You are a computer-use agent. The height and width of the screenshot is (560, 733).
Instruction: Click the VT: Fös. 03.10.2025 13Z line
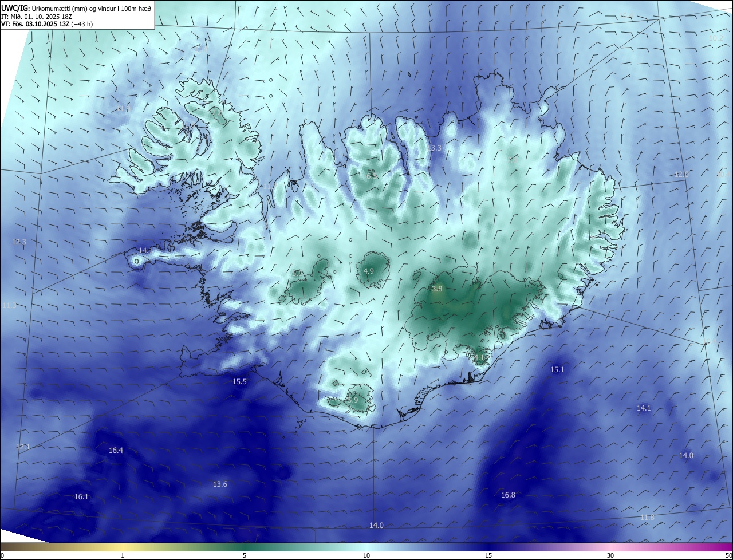coord(47,24)
